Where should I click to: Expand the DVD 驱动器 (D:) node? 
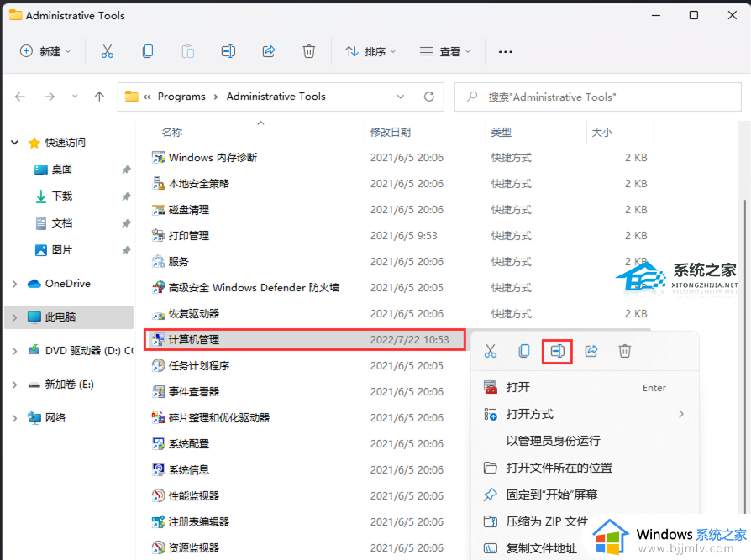pos(15,351)
